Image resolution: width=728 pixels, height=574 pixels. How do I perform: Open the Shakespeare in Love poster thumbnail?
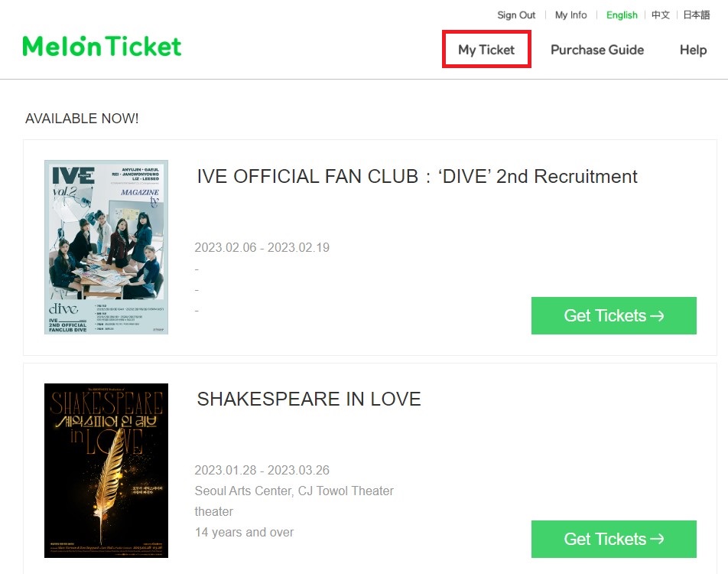coord(106,470)
